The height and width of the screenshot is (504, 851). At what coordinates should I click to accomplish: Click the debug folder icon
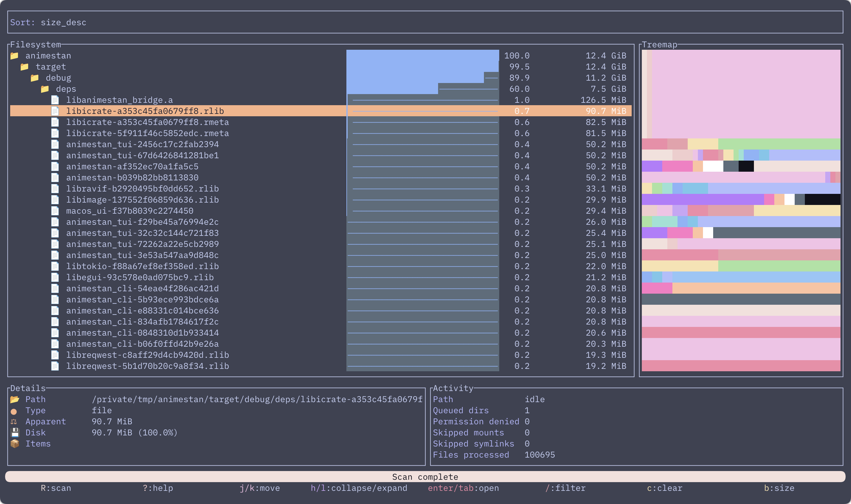tap(35, 78)
